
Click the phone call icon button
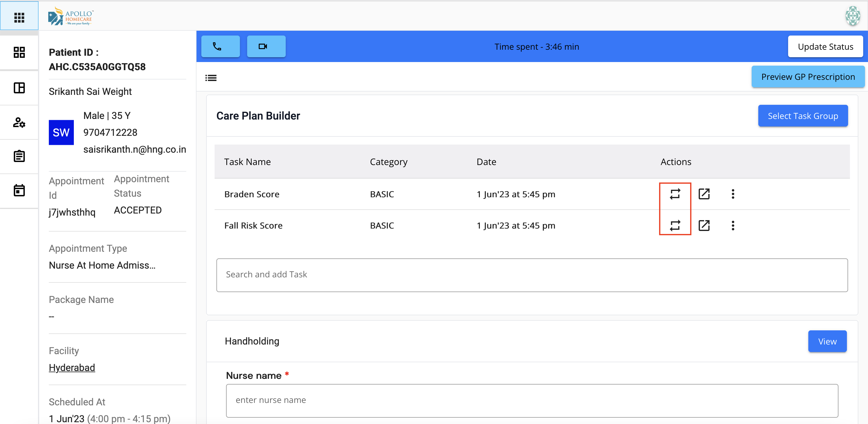tap(220, 46)
